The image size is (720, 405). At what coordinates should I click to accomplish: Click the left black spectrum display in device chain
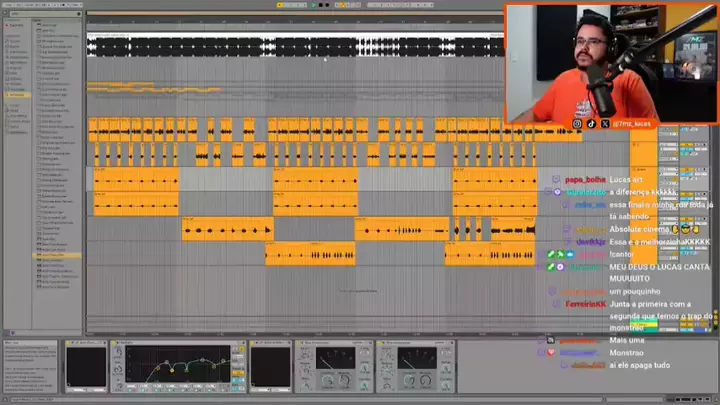pos(86,368)
